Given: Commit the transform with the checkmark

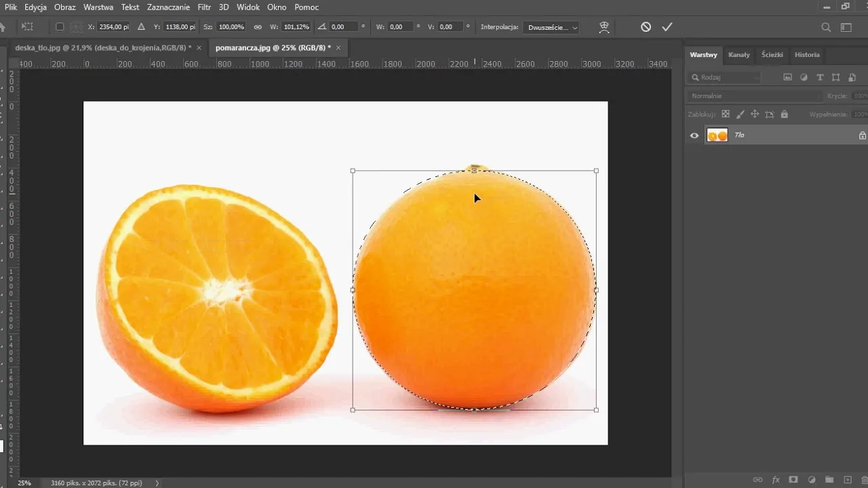Looking at the screenshot, I should click(x=667, y=27).
